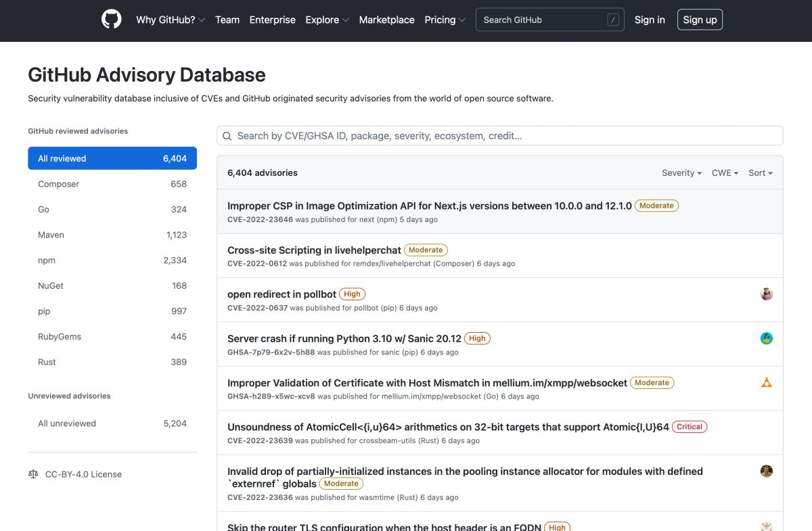The width and height of the screenshot is (812, 531).
Task: Click Moderate badge on externref globals advisory
Action: tap(341, 484)
